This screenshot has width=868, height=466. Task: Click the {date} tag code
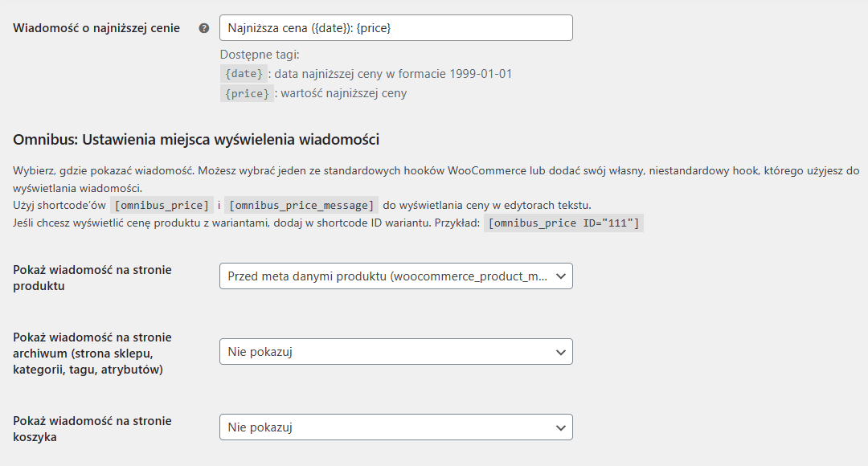244,74
